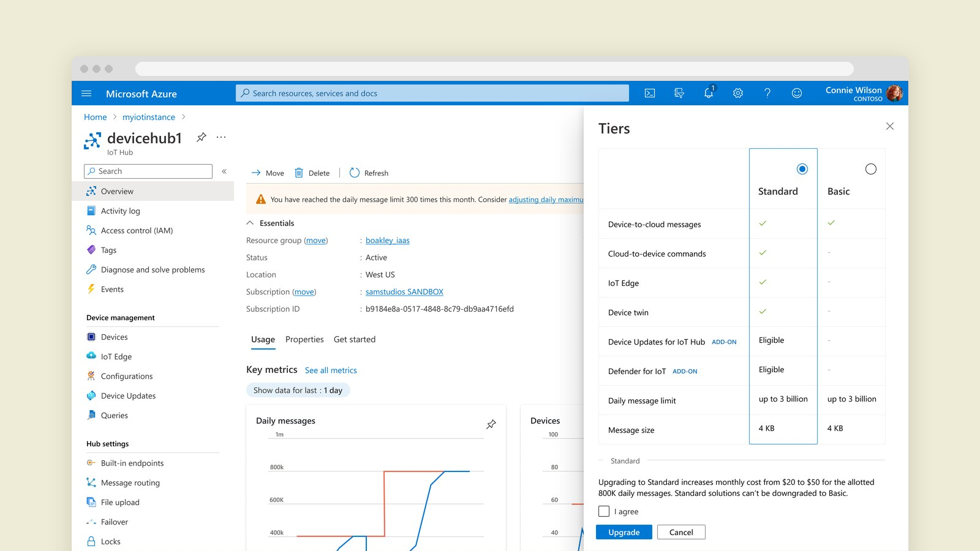Click the browser address bar

494,69
